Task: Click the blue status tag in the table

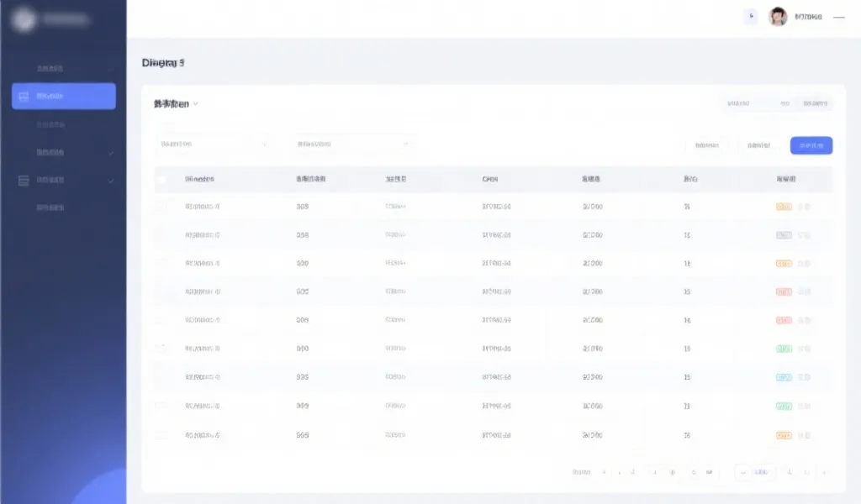Action: pyautogui.click(x=784, y=378)
